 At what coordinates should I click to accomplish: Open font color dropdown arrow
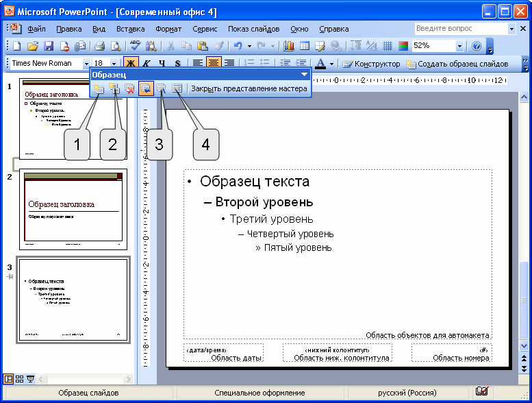[331, 64]
